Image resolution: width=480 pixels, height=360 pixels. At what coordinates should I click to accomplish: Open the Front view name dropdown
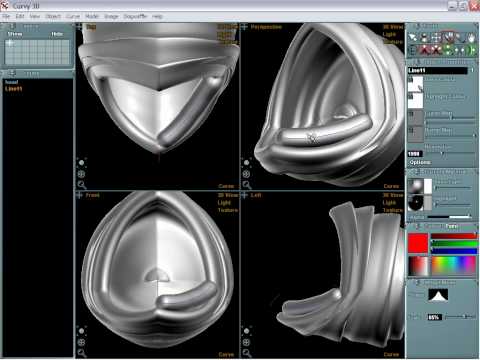pos(92,195)
